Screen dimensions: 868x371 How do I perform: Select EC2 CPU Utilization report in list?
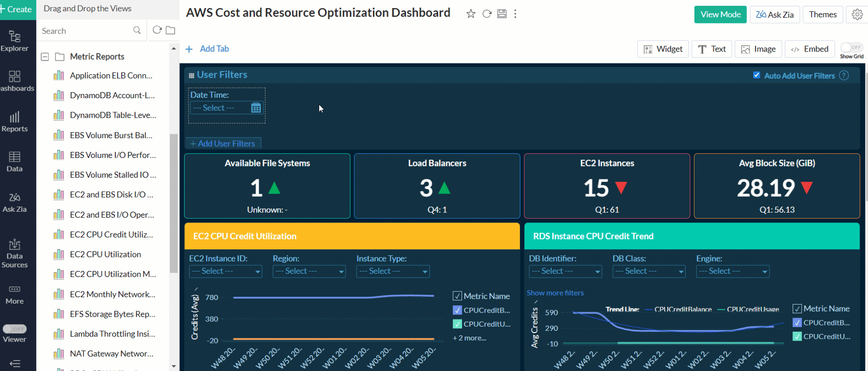coord(105,254)
